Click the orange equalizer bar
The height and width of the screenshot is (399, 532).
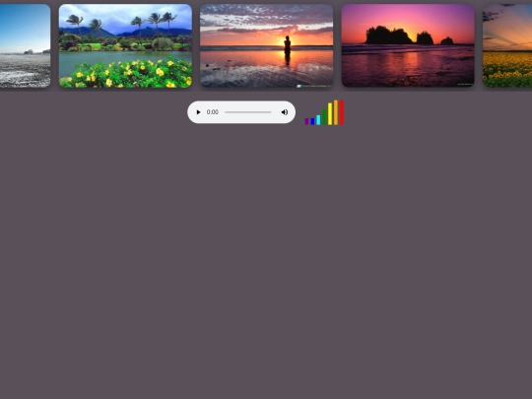[336, 112]
